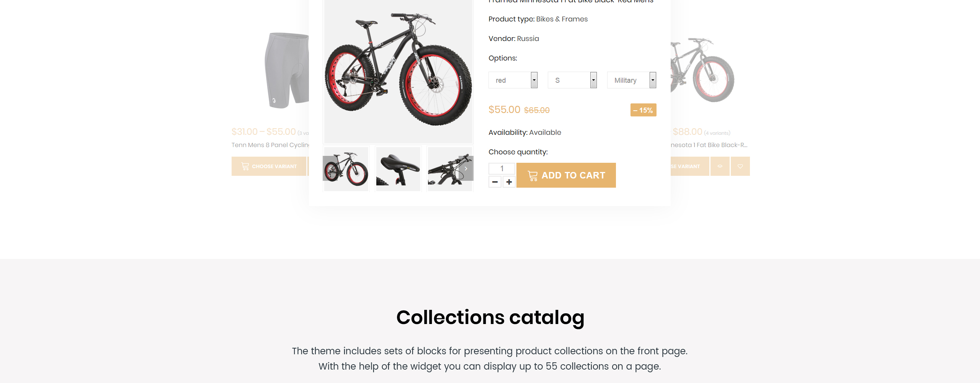The height and width of the screenshot is (383, 980).
Task: Click cart icon on Add to Cart button
Action: (x=532, y=175)
